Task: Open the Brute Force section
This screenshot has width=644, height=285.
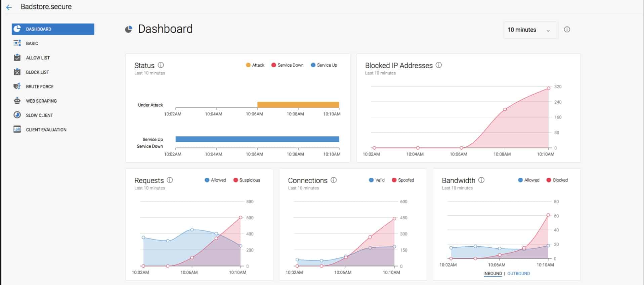Action: [40, 86]
